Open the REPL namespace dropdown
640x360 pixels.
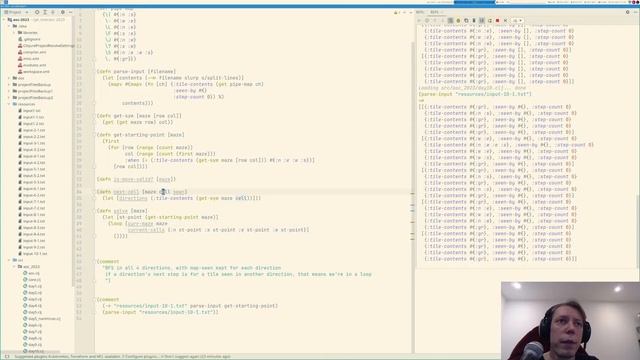click(x=517, y=20)
